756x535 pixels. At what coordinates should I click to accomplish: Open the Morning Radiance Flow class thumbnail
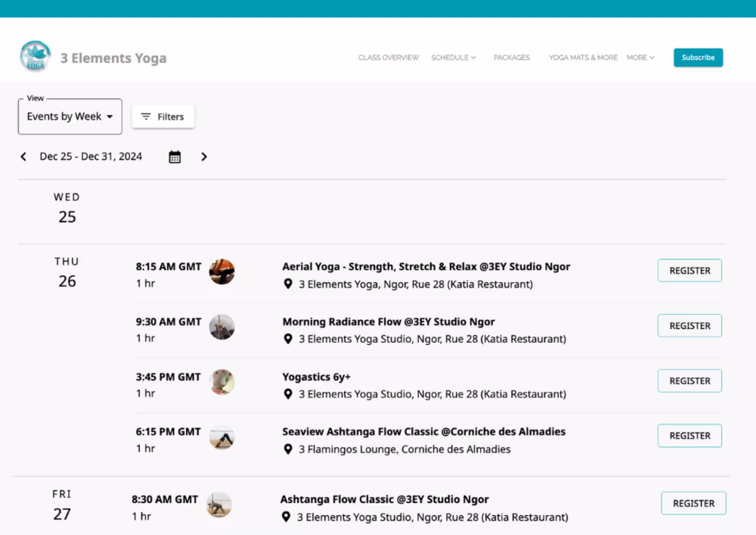[x=222, y=327]
